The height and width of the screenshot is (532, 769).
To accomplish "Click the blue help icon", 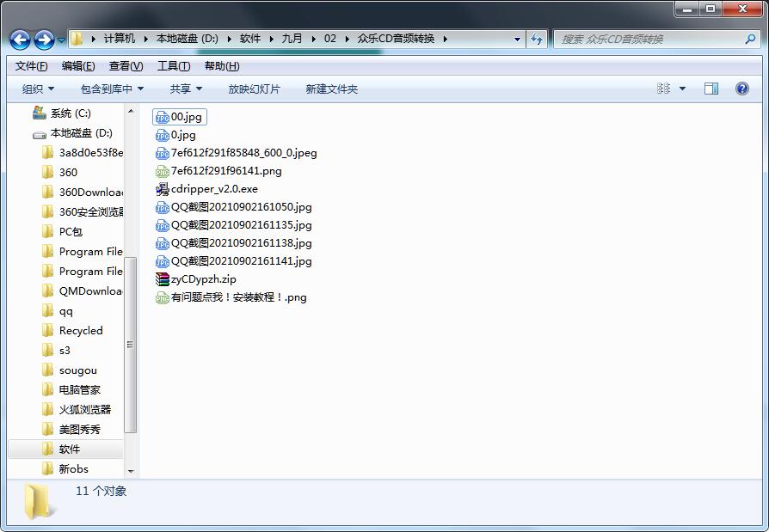I will coord(742,89).
